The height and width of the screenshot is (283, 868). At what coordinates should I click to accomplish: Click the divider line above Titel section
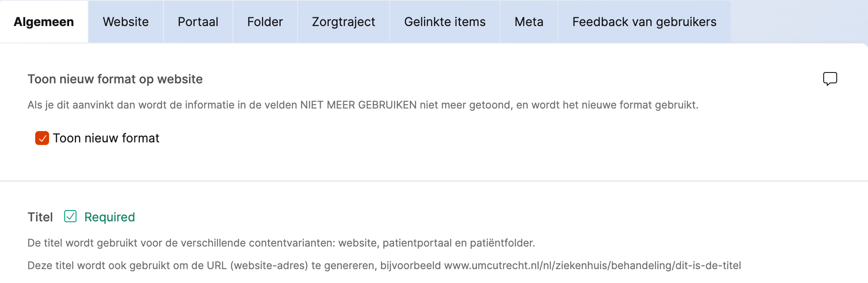coord(434,181)
